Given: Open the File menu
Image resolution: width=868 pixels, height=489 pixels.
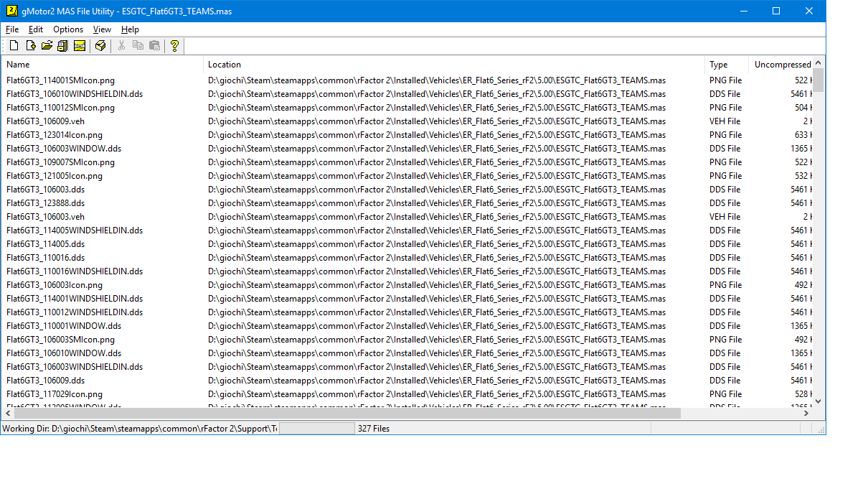Looking at the screenshot, I should click(x=12, y=29).
